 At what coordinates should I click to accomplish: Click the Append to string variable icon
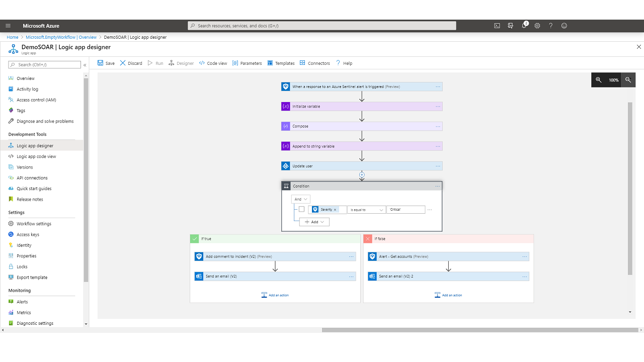coord(286,146)
